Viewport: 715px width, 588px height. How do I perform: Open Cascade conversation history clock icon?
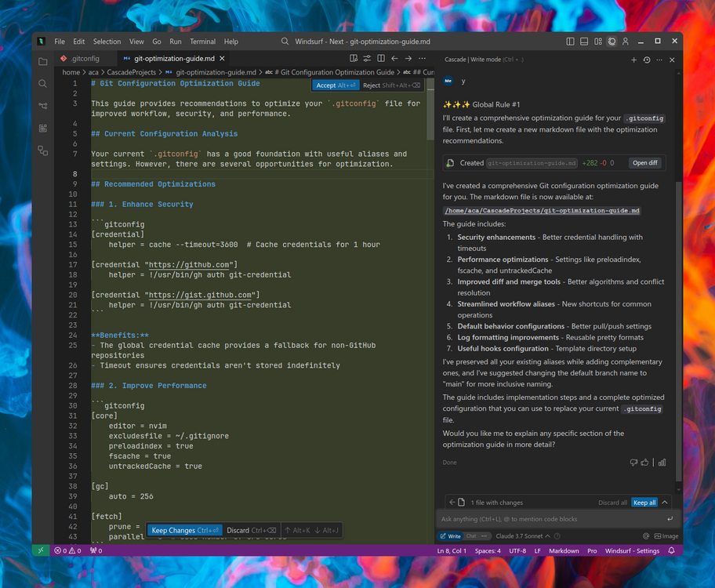[x=647, y=60]
